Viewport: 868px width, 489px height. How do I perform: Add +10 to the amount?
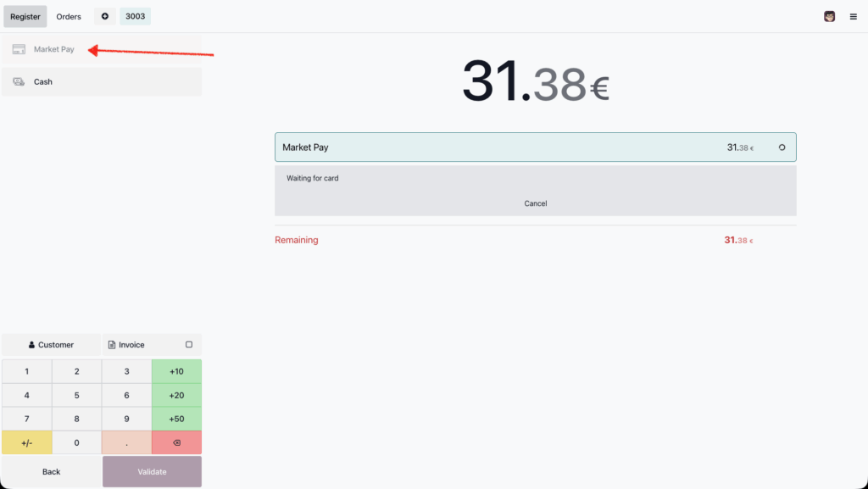[176, 372]
